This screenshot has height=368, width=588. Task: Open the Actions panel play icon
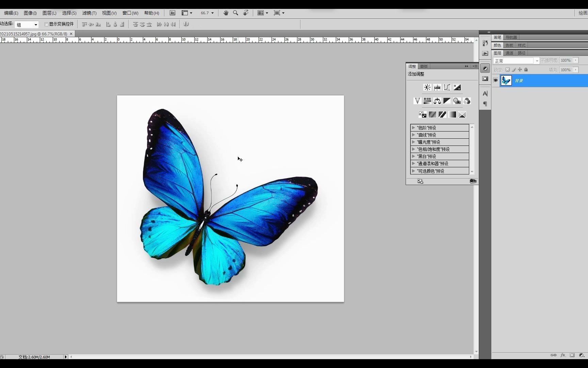tap(485, 53)
